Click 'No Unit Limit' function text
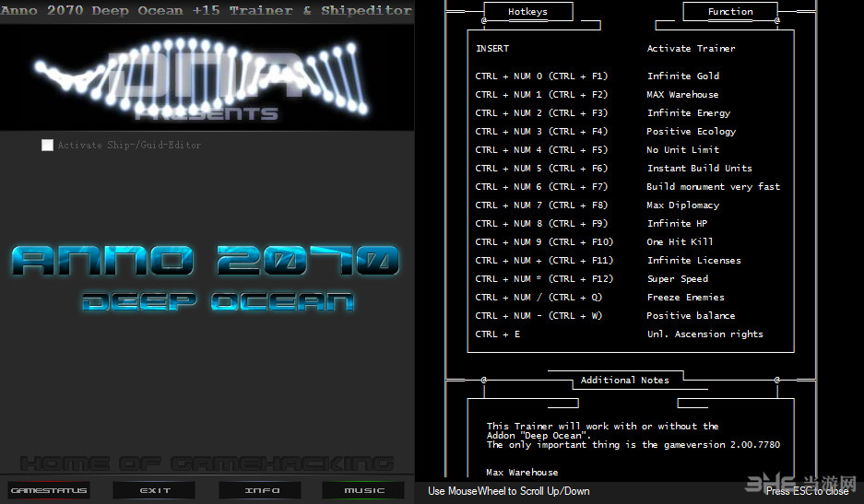The image size is (864, 504). pyautogui.click(x=682, y=150)
